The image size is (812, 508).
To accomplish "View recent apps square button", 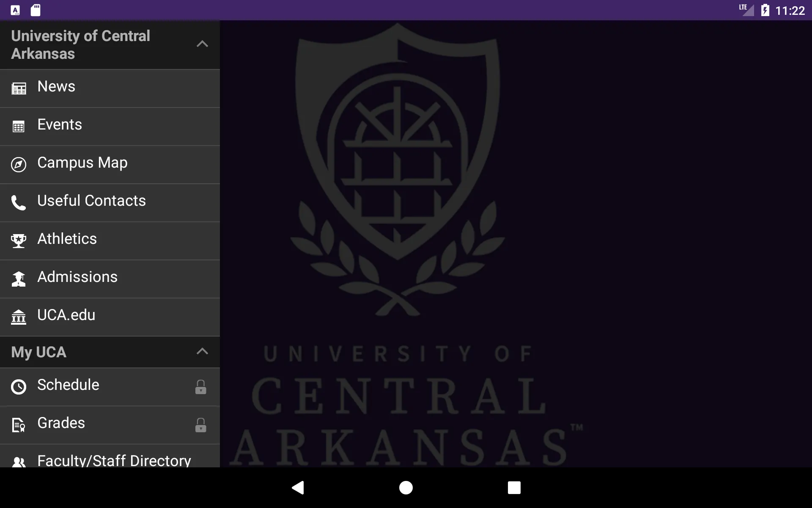I will click(x=514, y=488).
